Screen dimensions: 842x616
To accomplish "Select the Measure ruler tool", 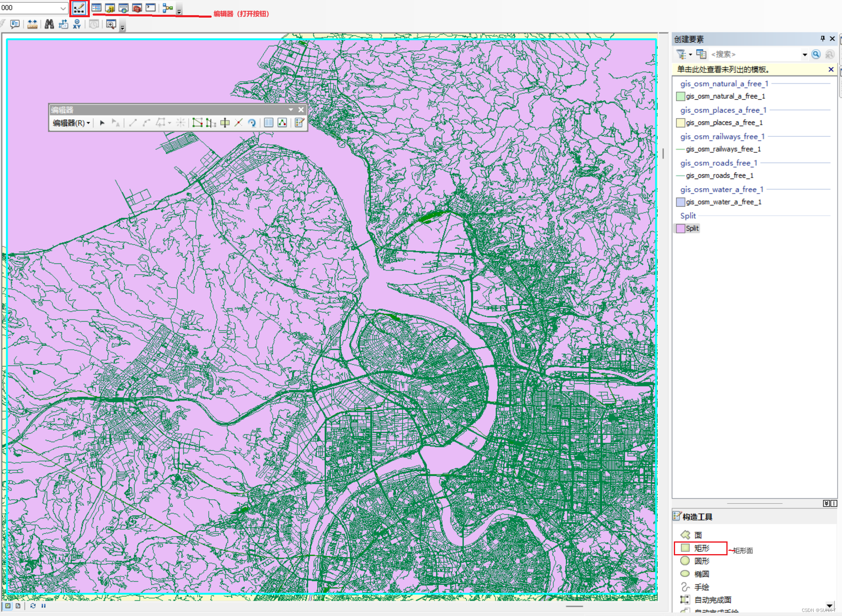I will (x=32, y=24).
